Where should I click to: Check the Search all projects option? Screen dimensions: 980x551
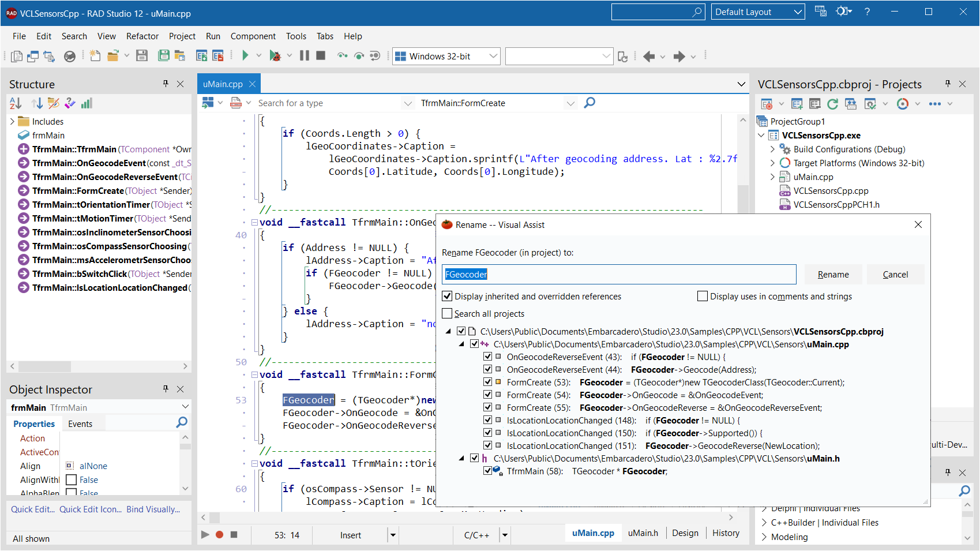[x=447, y=314]
